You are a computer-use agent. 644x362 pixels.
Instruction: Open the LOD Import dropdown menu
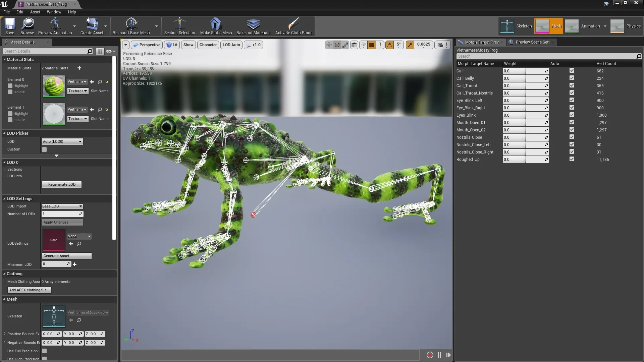click(x=62, y=206)
